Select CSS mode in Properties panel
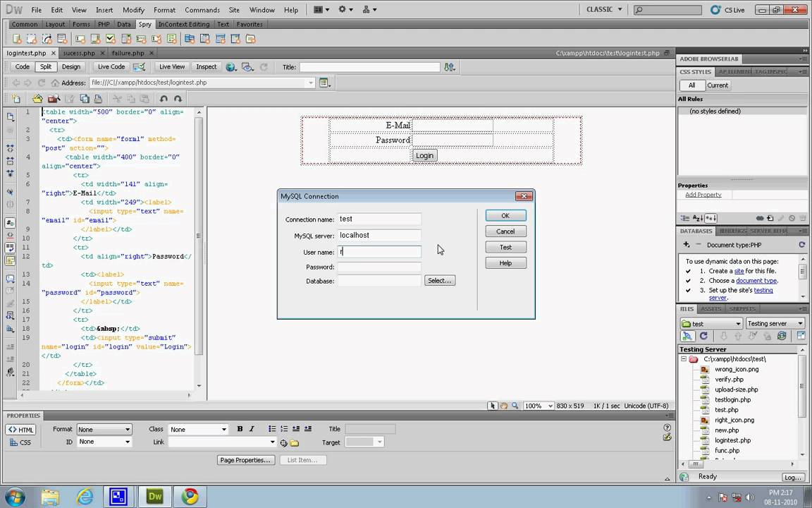This screenshot has width=812, height=508. 21,442
